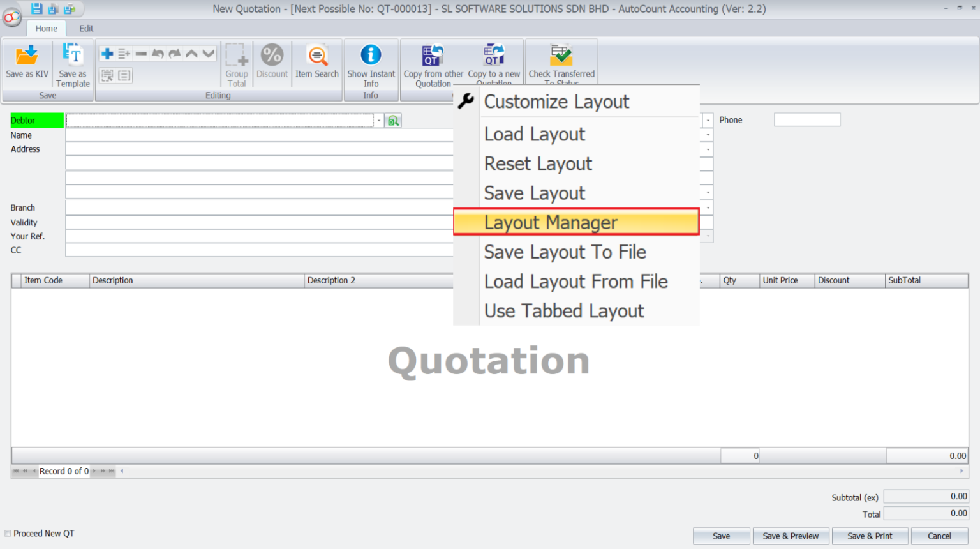Click the insert row icon beside the plus
Viewport: 980px width, 549px height.
[x=124, y=54]
